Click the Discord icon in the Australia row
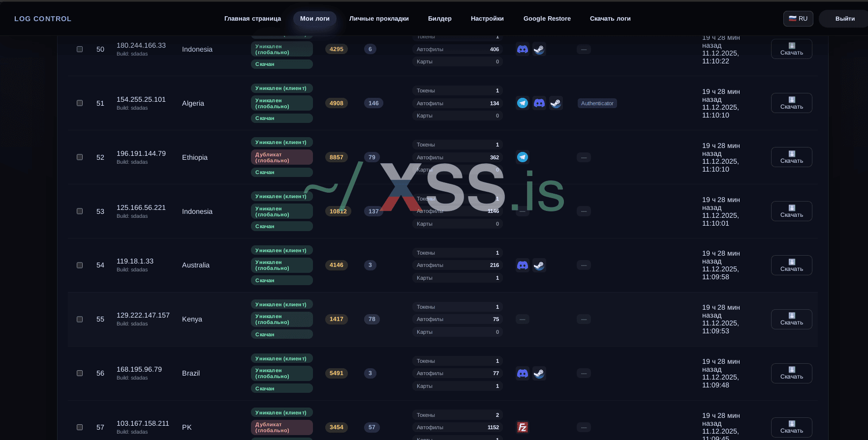Viewport: 868px width, 440px height. point(523,265)
